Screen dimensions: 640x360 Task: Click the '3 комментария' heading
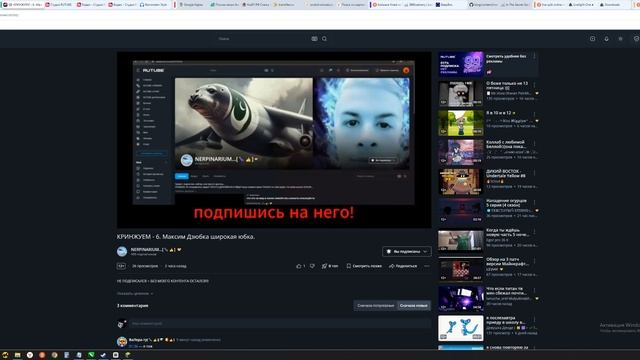point(132,306)
